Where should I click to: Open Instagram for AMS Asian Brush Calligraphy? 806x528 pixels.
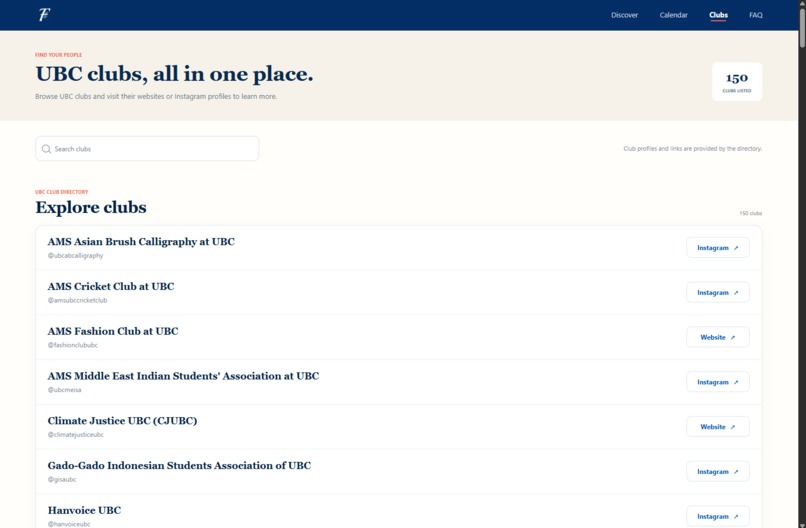718,248
